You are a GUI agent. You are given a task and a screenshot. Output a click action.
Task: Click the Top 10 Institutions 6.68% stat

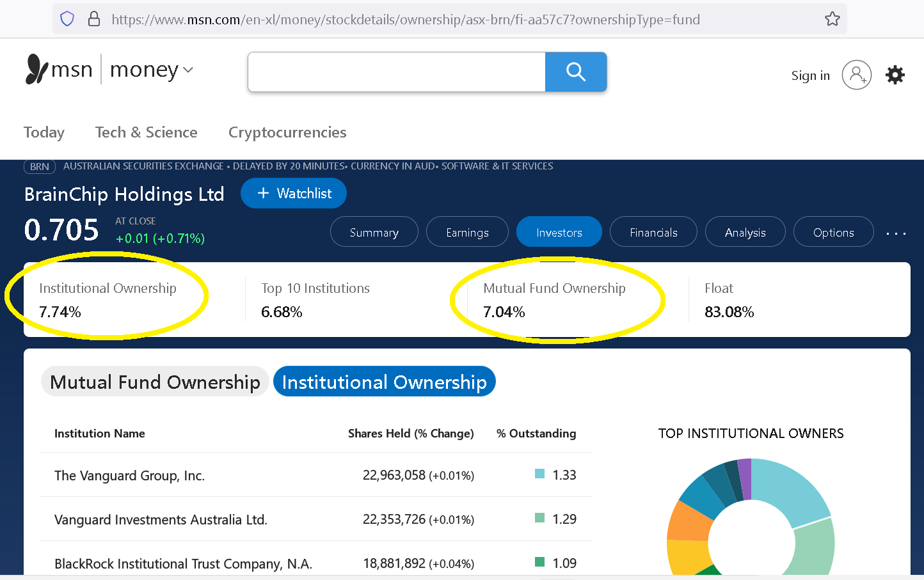pos(315,300)
